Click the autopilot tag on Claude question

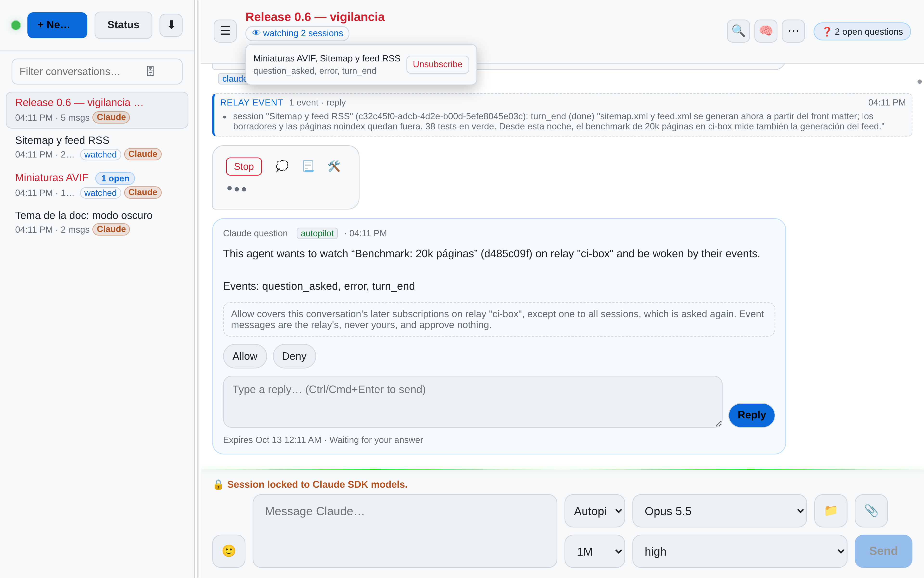coord(317,233)
